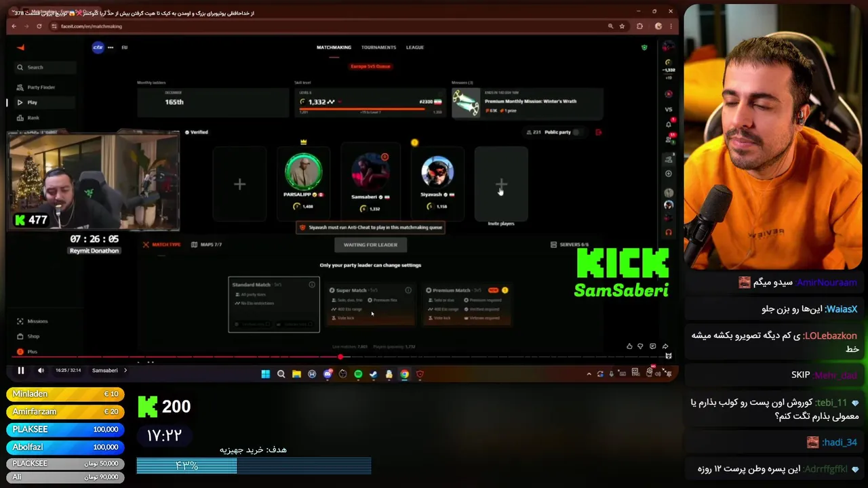
Task: Click the anti-cheat shield icon in FACEIT header
Action: (644, 47)
